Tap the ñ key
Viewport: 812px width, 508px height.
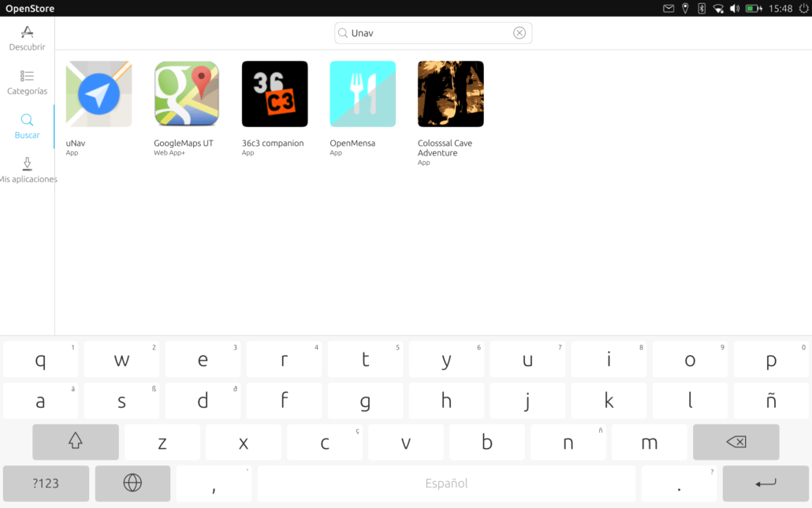771,400
